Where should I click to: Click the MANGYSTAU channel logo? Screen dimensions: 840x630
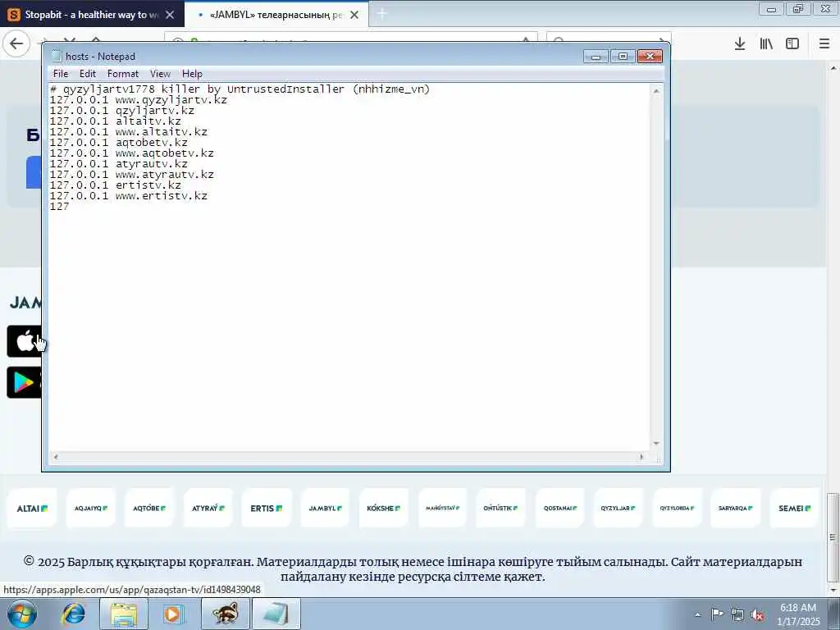click(442, 508)
